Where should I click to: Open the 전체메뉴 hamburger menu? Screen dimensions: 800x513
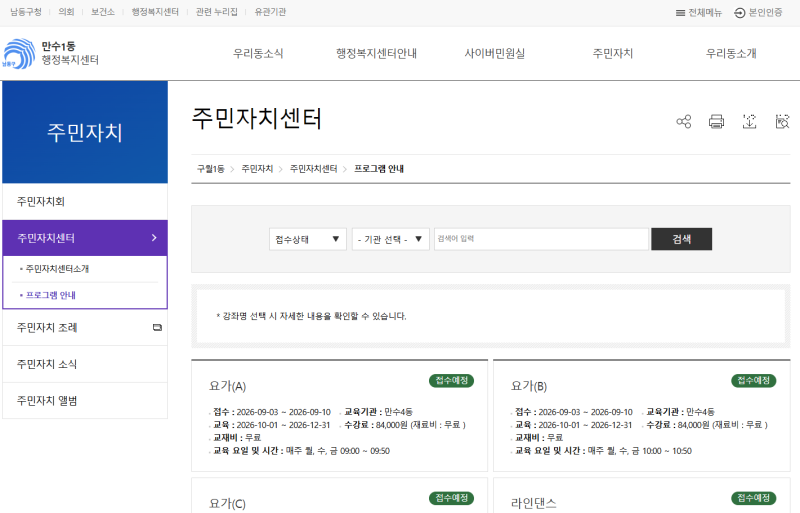pyautogui.click(x=698, y=13)
